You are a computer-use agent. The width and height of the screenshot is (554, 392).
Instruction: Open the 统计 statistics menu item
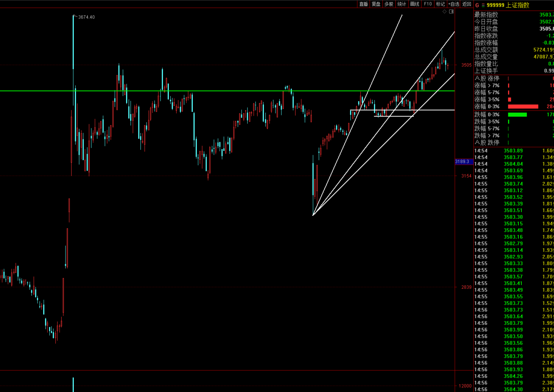pyautogui.click(x=402, y=4)
